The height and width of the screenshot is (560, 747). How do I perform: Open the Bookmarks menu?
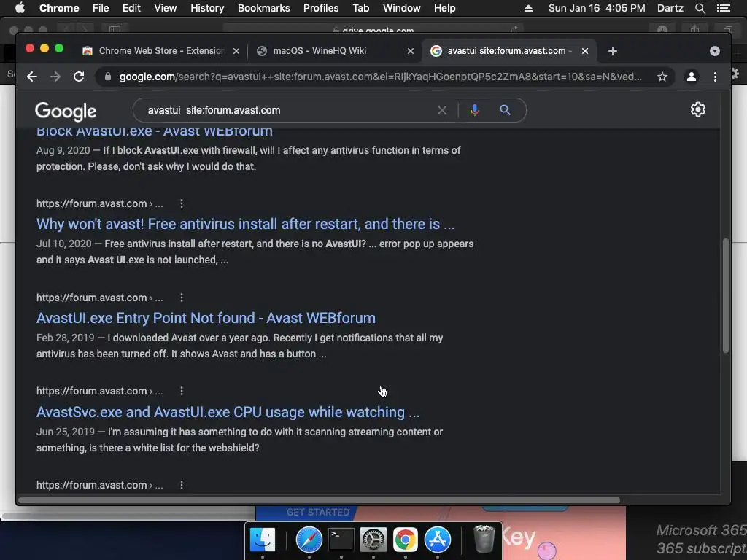[264, 8]
